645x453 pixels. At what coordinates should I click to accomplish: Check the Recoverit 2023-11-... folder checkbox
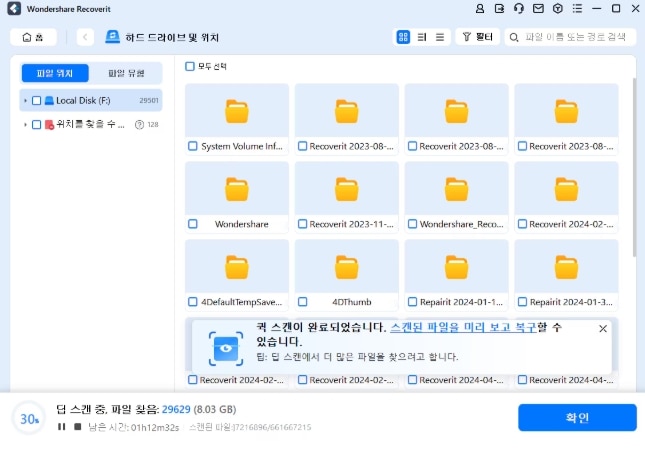[302, 224]
